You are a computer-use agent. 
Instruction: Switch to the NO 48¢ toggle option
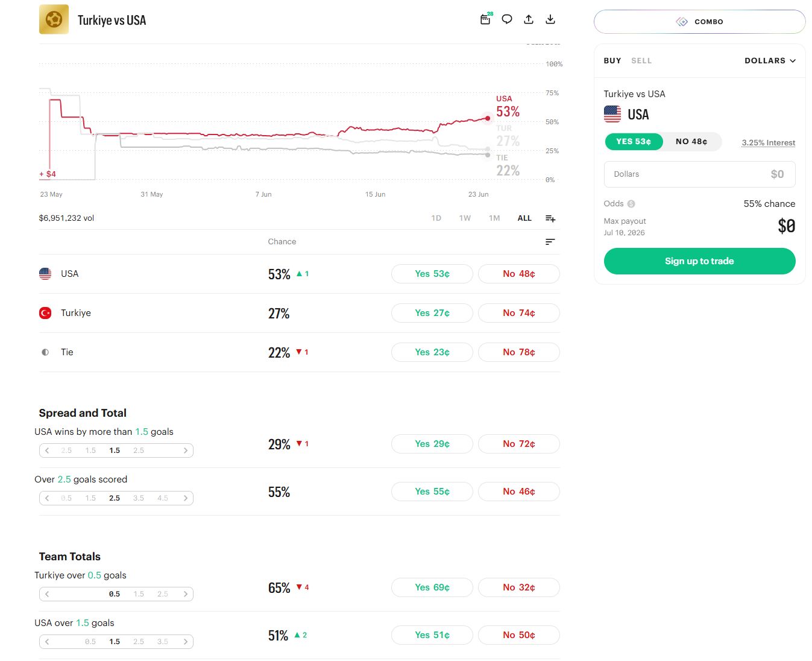click(x=691, y=142)
